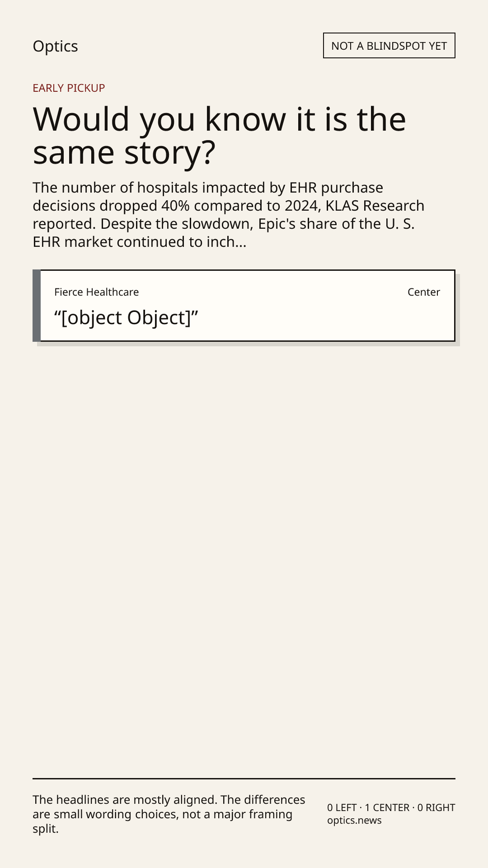Click the EARLY PICKUP label

click(x=69, y=88)
